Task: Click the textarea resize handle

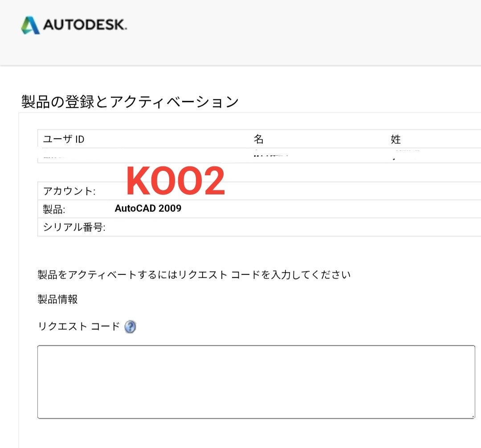Action: coord(472,417)
